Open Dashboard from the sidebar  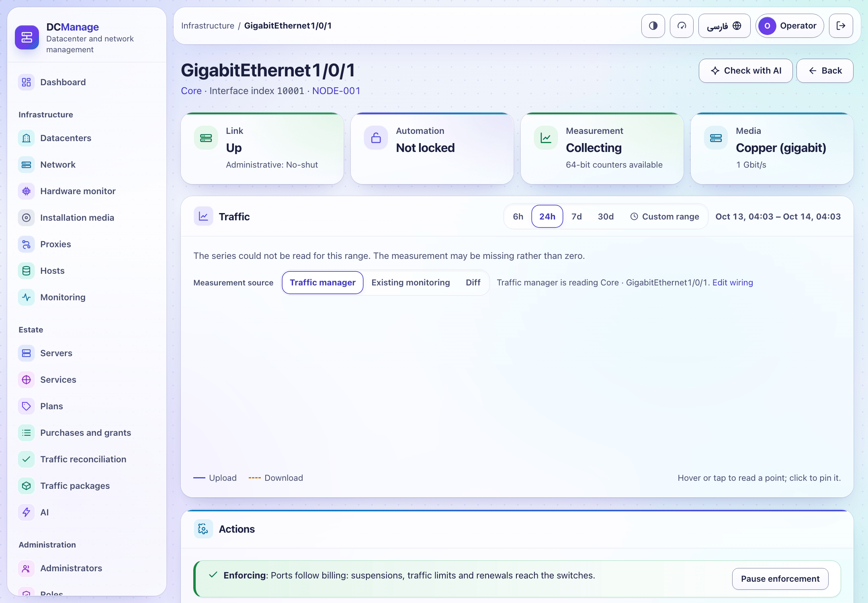(x=87, y=82)
